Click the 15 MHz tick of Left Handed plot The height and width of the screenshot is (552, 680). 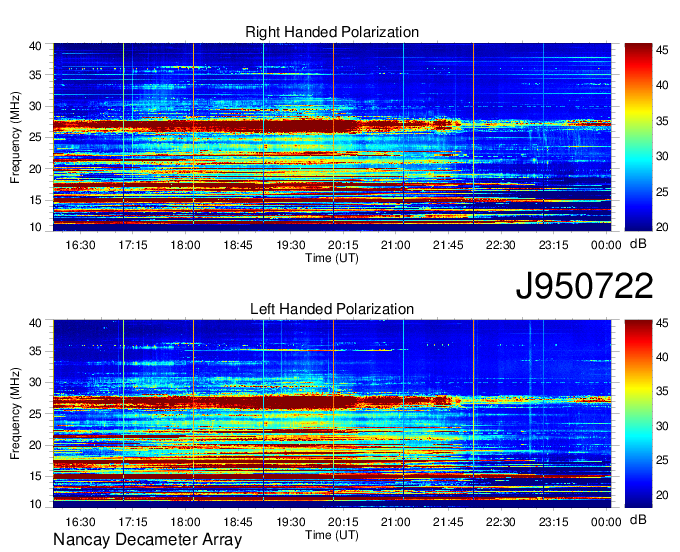pos(35,476)
